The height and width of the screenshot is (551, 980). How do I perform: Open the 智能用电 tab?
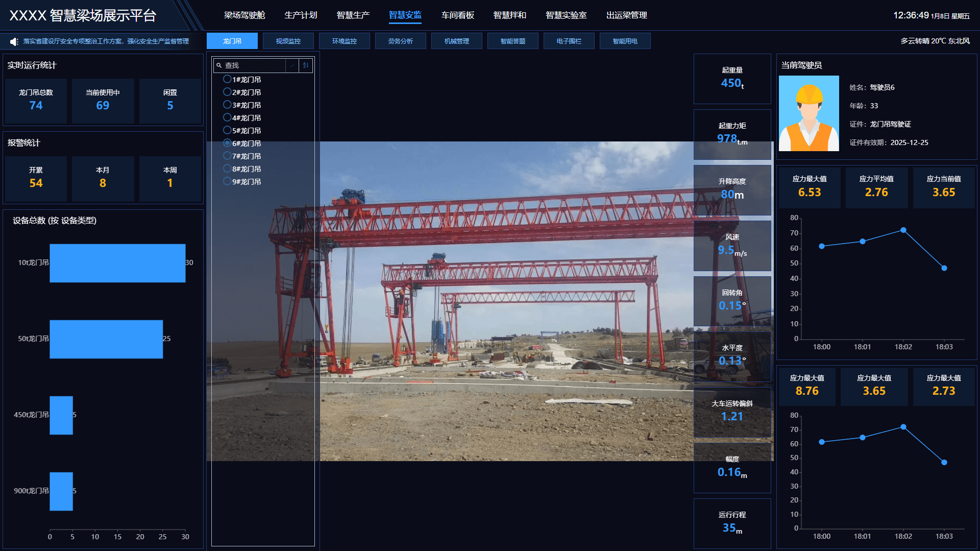(625, 41)
